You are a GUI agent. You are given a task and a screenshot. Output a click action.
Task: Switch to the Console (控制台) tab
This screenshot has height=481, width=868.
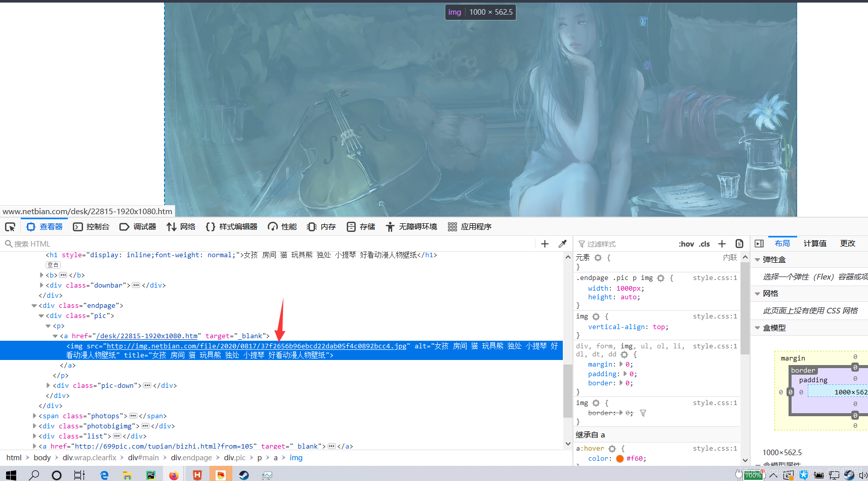pos(91,227)
